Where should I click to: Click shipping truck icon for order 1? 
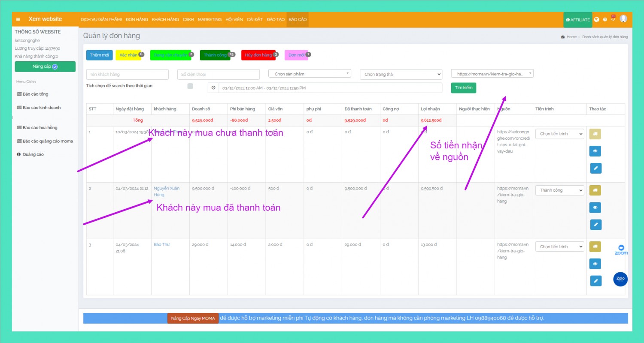tap(595, 134)
